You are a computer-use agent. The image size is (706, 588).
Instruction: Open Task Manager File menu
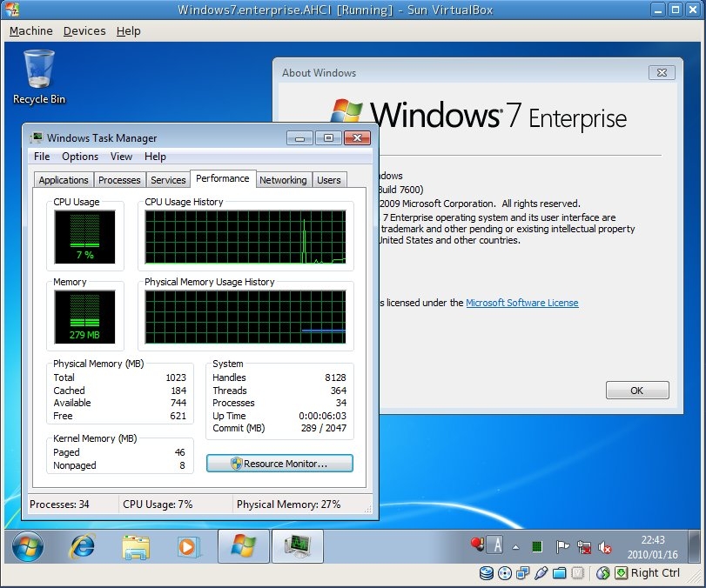tap(42, 157)
